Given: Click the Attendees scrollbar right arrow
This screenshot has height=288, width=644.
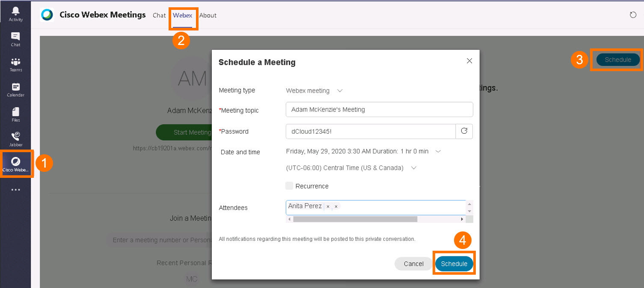Looking at the screenshot, I should tap(462, 219).
